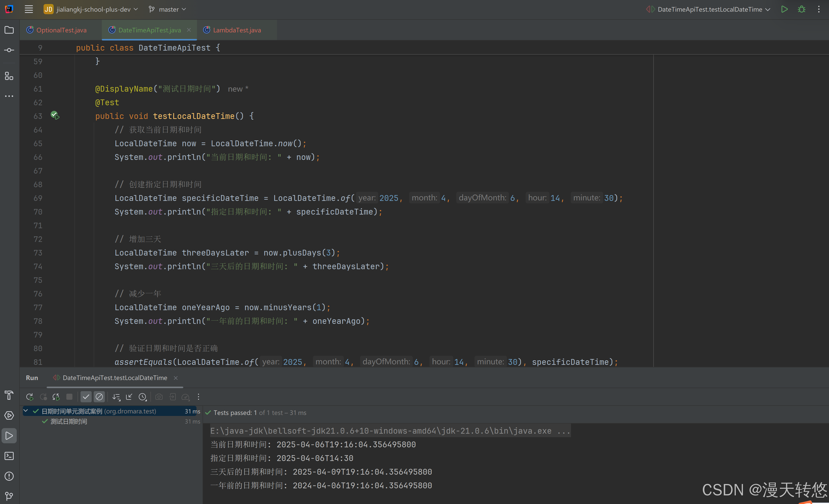This screenshot has width=829, height=504.
Task: Click the gutter run icon on line 63
Action: pos(55,116)
